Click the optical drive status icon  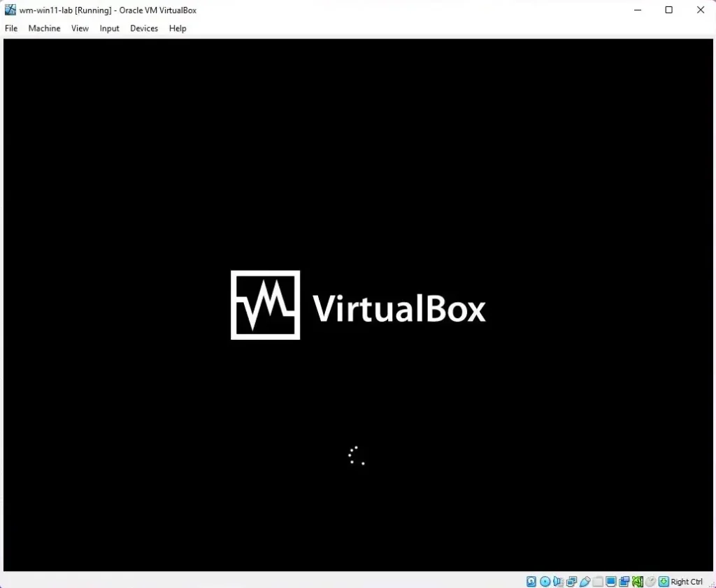point(545,582)
